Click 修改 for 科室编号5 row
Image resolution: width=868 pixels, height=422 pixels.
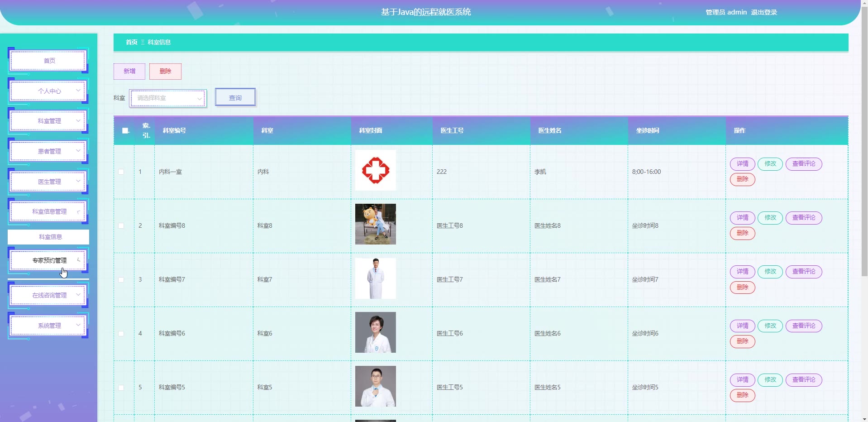tap(770, 380)
